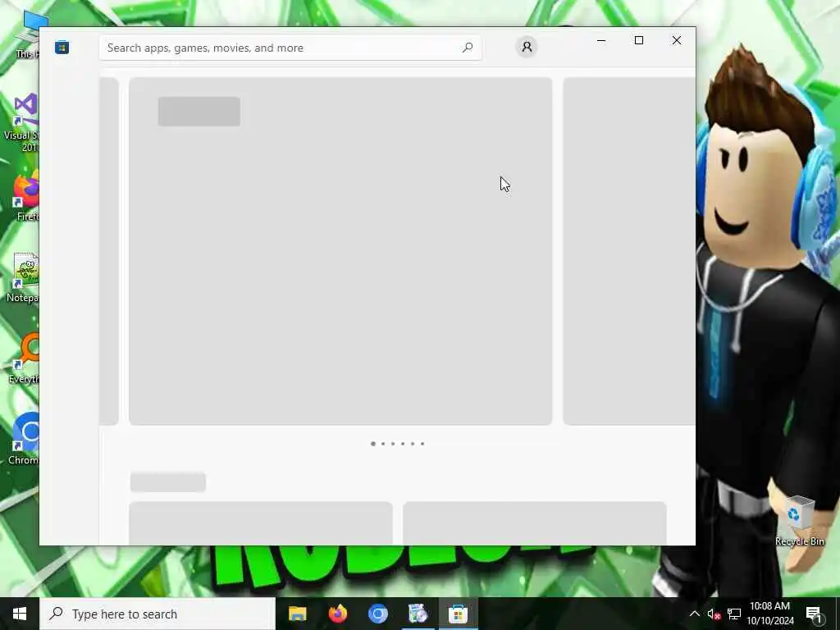Open the network status tray icon

734,614
